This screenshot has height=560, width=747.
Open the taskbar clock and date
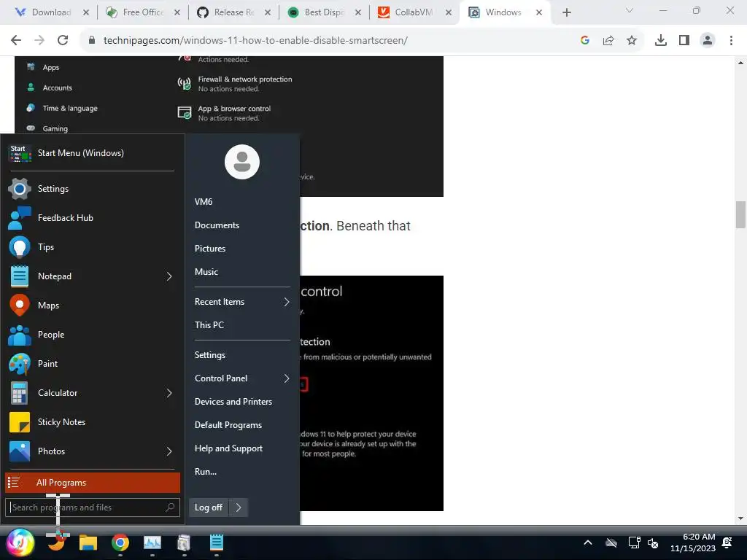(693, 542)
